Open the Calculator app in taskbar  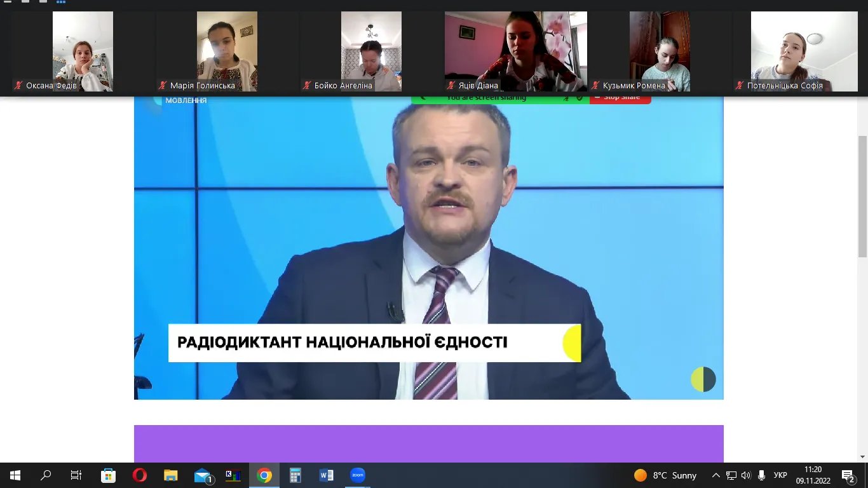pos(295,475)
